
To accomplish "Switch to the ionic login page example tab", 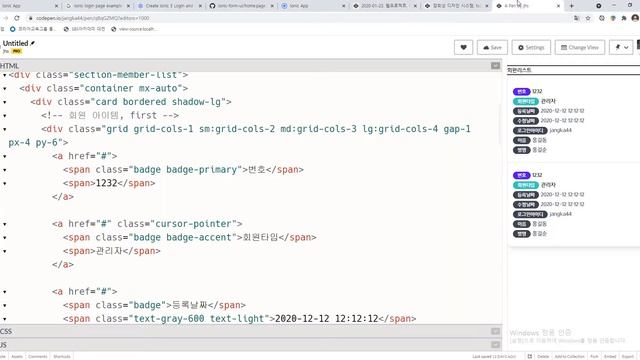I will [x=98, y=6].
